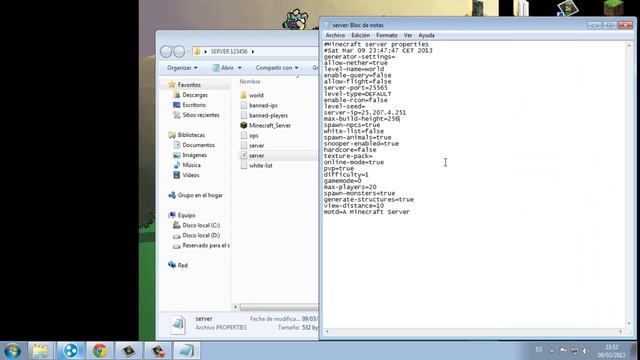Click Explorer back navigation button
This screenshot has height=360, width=640.
[x=166, y=51]
